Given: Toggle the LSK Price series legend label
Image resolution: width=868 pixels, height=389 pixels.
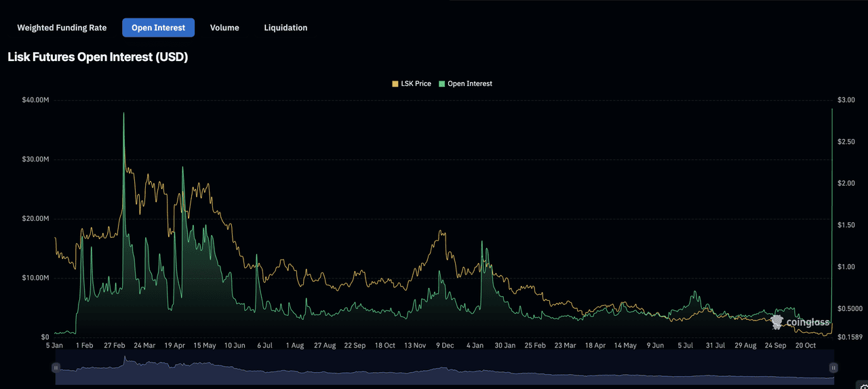Looking at the screenshot, I should click(x=416, y=84).
